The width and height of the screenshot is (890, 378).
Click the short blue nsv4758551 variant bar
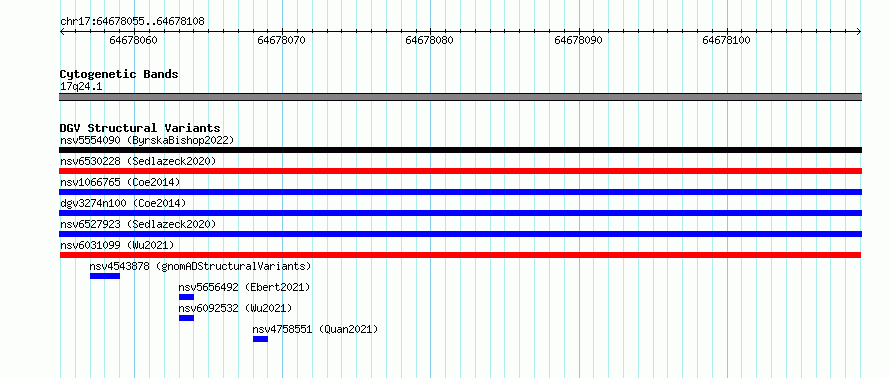click(x=261, y=339)
